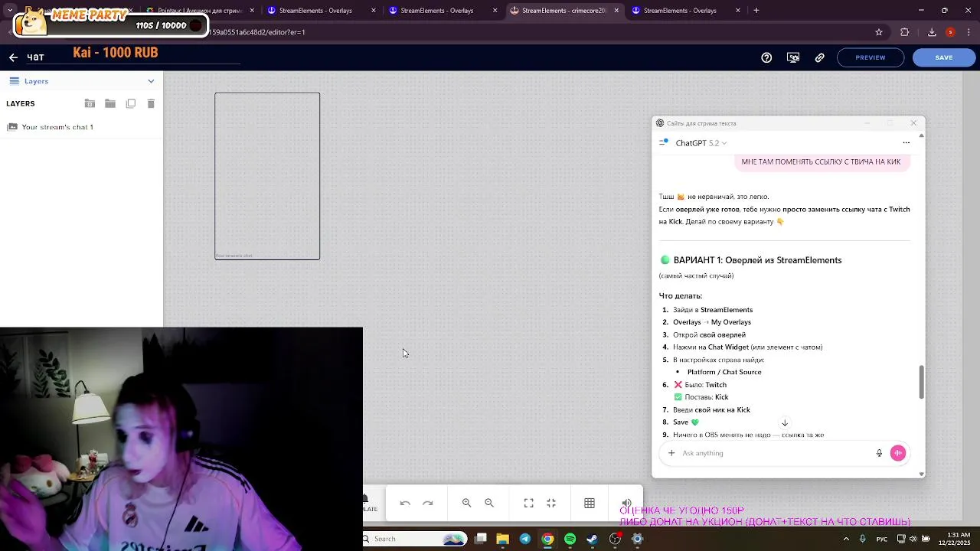Start ChatGPT voice mode pink button
980x551 pixels.
click(x=898, y=453)
